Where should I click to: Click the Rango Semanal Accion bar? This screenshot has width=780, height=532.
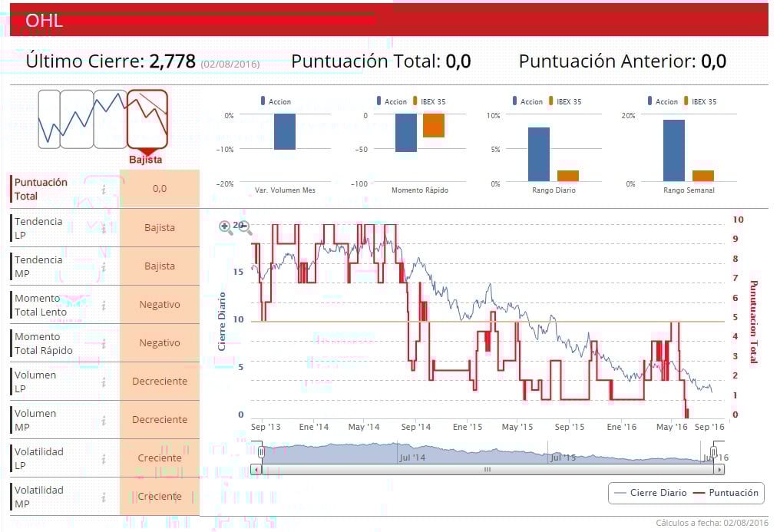[x=673, y=150]
